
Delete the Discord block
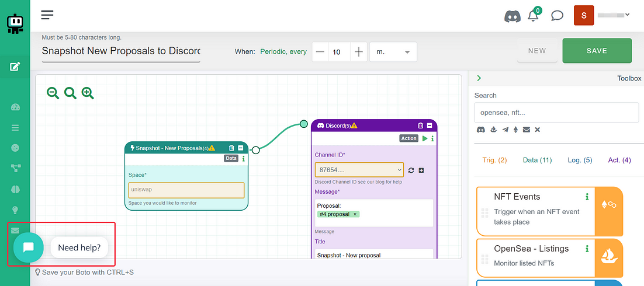421,125
